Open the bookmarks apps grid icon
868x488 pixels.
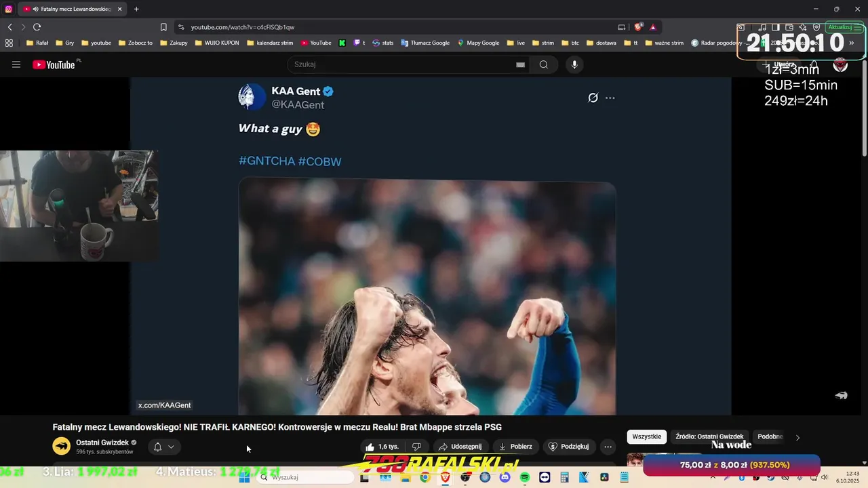9,43
